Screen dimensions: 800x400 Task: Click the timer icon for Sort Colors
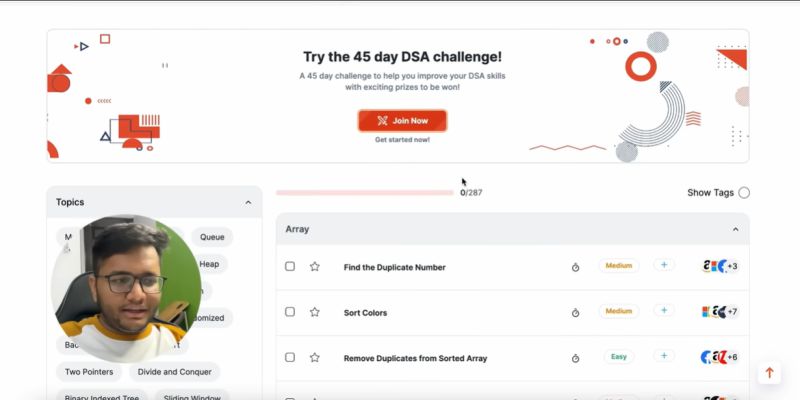[576, 313]
